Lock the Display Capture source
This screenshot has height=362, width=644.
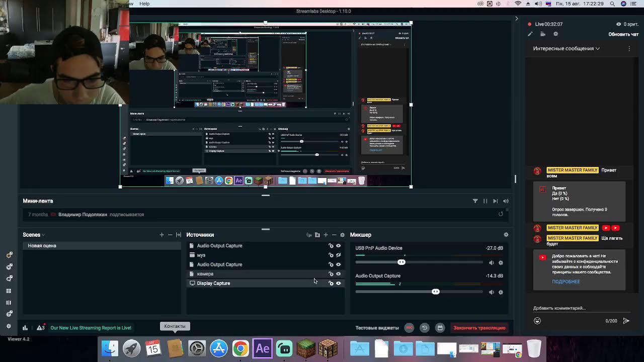[x=331, y=284]
